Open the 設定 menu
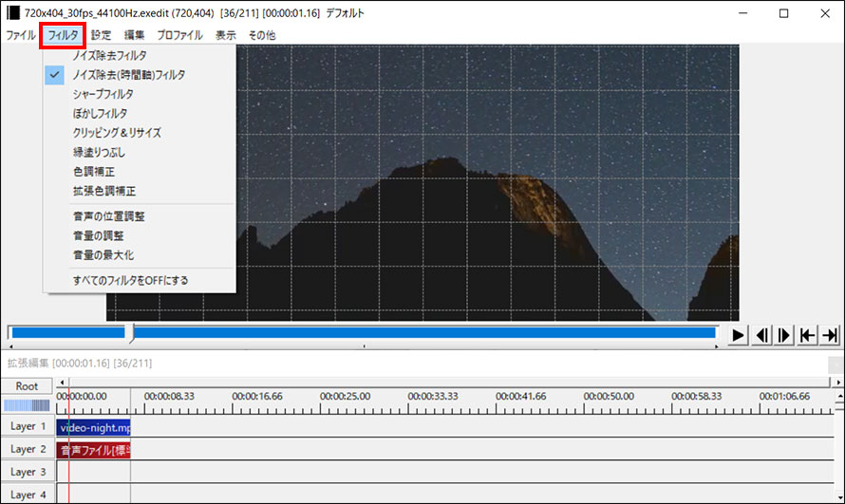The width and height of the screenshot is (845, 504). 101,35
